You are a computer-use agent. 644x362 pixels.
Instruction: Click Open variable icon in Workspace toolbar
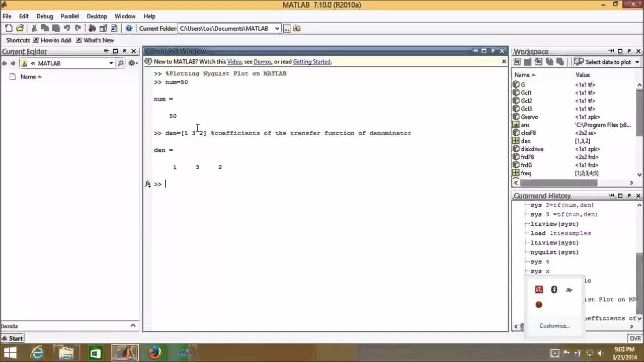(x=528, y=62)
